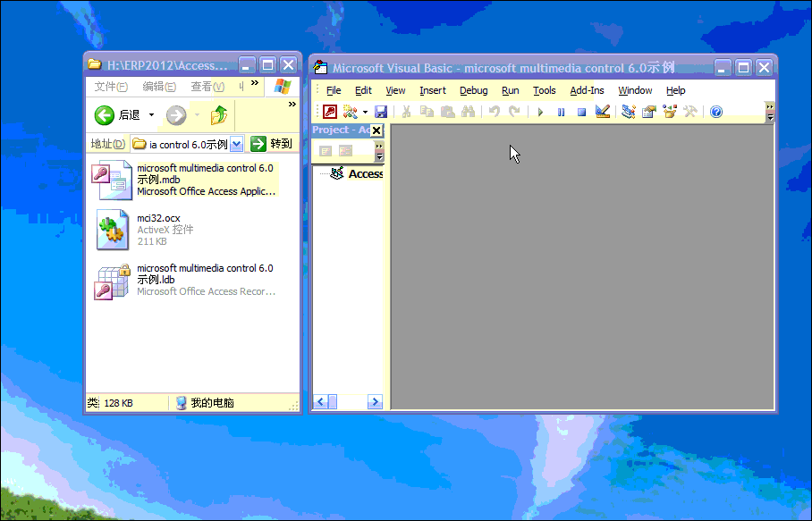Viewport: 812px width, 521px height.
Task: Save the project with the floppy disk icon
Action: (x=381, y=112)
